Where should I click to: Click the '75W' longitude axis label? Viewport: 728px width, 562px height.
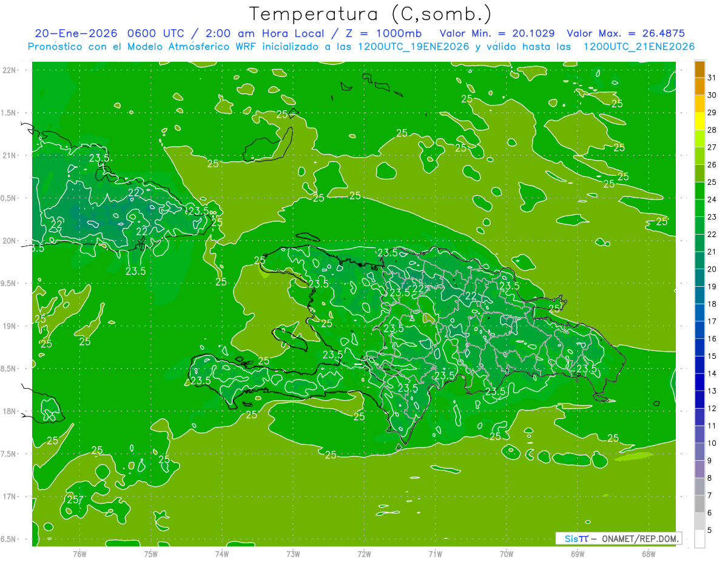point(151,554)
